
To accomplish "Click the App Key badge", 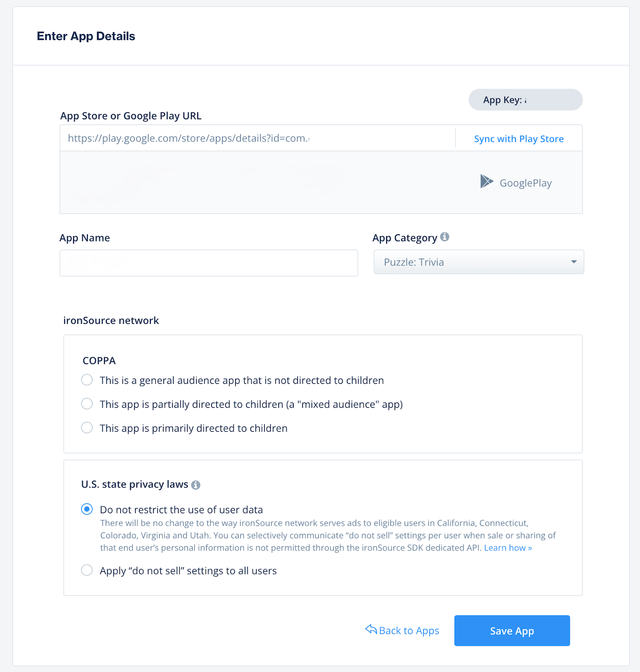I will point(525,100).
